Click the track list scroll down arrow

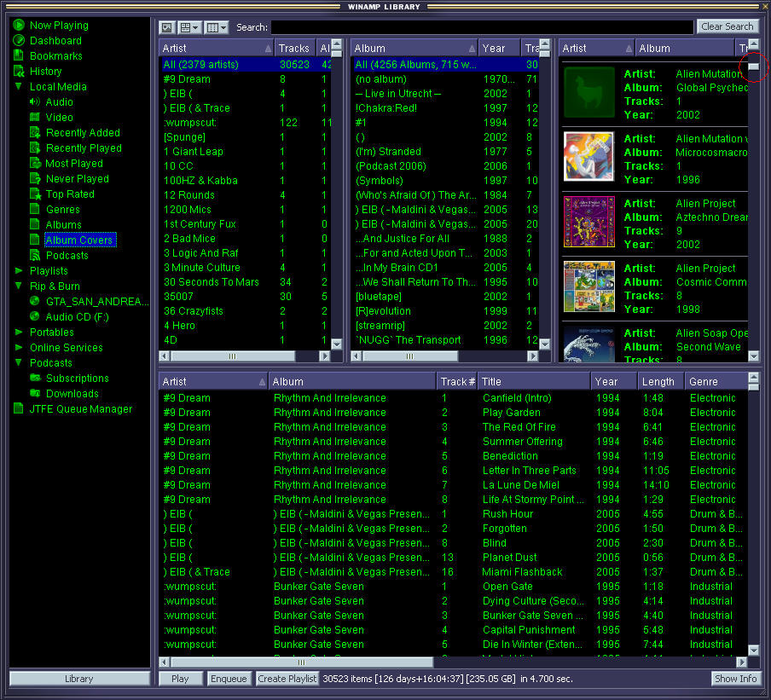pyautogui.click(x=753, y=650)
